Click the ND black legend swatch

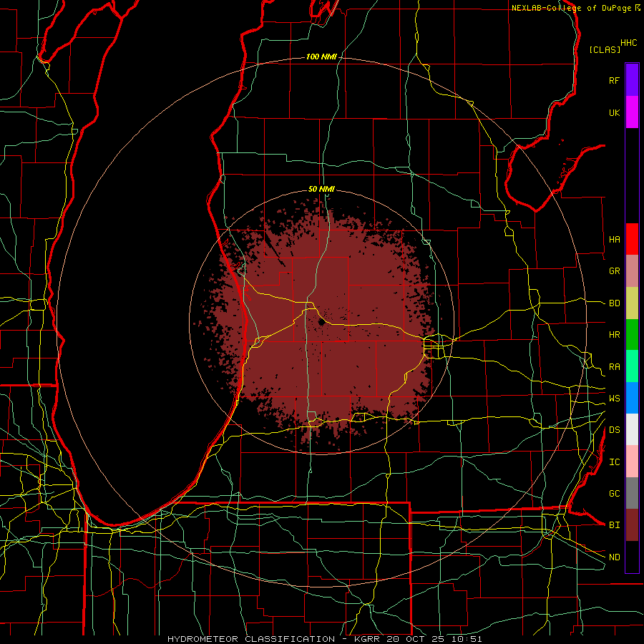click(x=632, y=557)
